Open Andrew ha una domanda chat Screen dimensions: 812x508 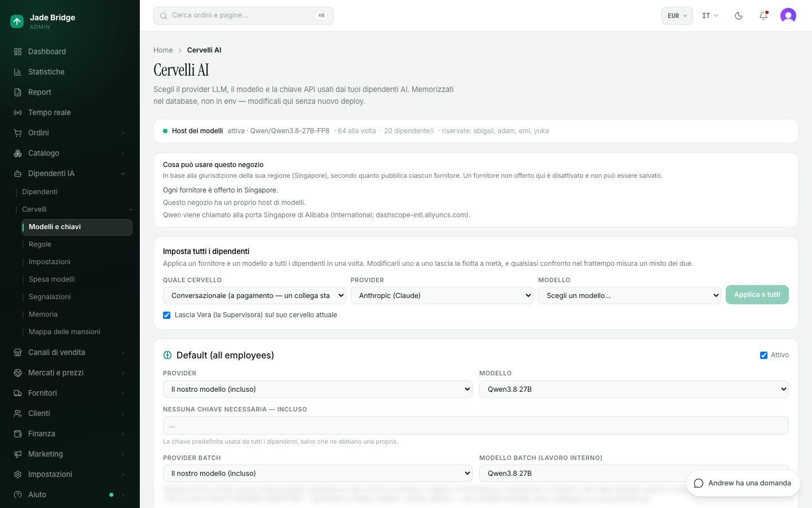tap(743, 483)
